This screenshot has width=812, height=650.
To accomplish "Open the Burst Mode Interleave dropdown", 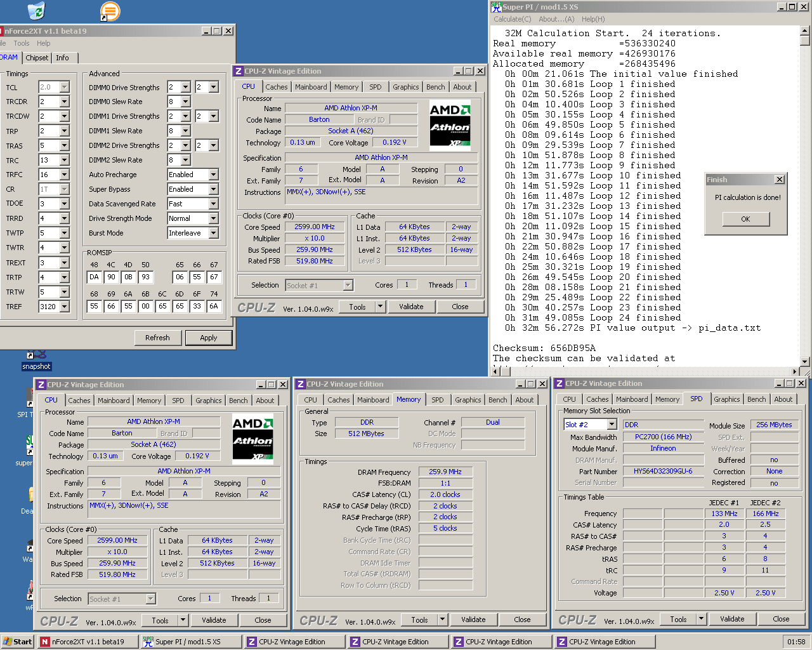I will 213,234.
